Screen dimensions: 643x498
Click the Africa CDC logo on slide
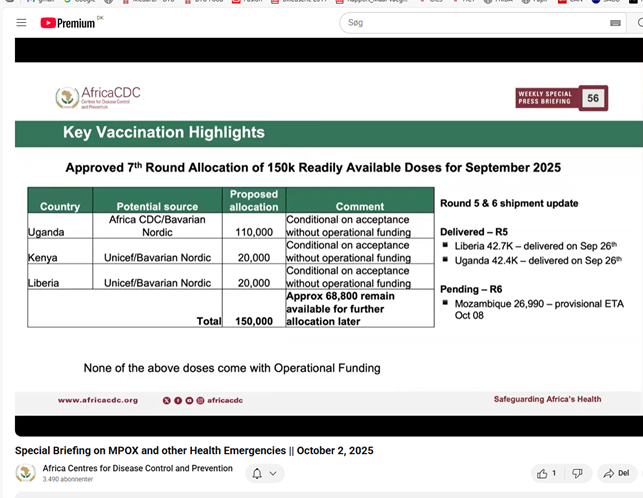coord(98,98)
